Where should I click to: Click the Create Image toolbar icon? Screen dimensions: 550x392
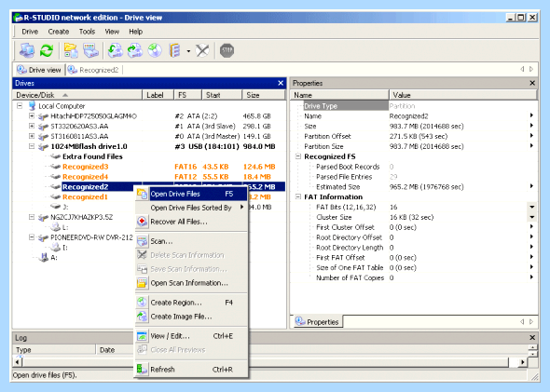point(134,50)
